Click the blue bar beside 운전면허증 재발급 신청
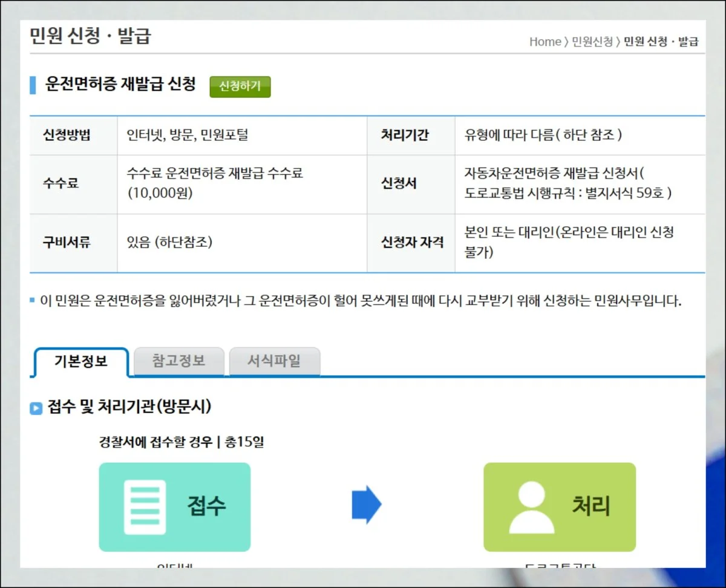Viewport: 726px width, 588px height. click(x=33, y=85)
